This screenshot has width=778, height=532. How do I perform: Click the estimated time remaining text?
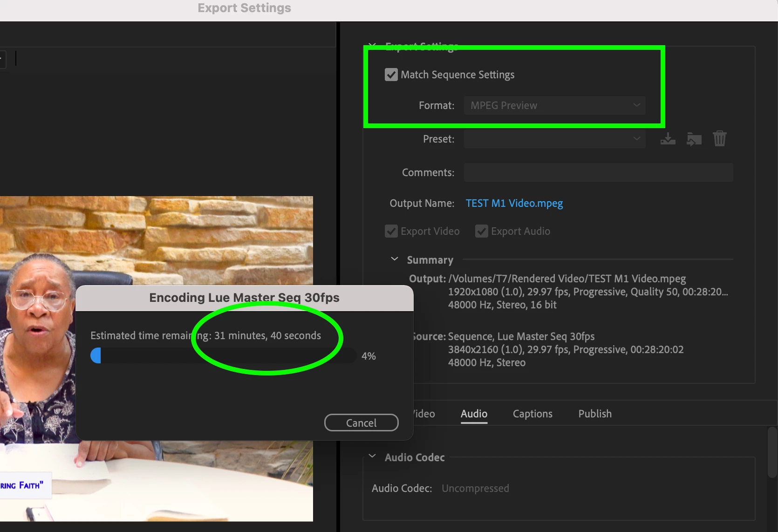205,335
